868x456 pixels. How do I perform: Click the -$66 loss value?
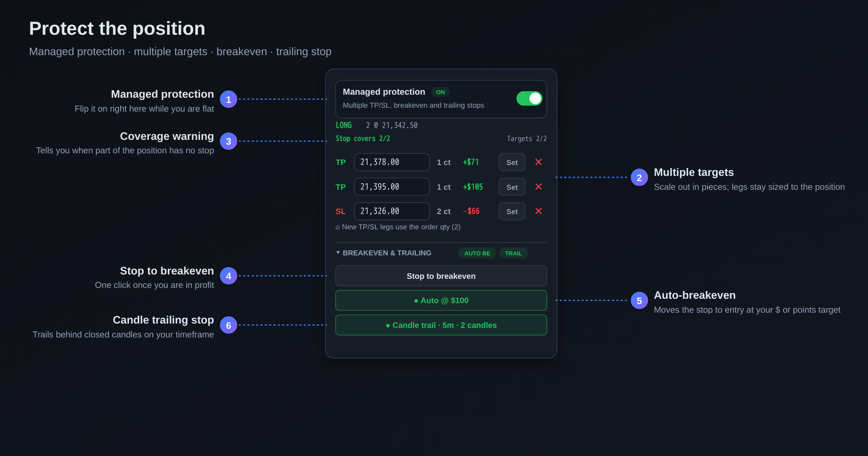(x=471, y=211)
